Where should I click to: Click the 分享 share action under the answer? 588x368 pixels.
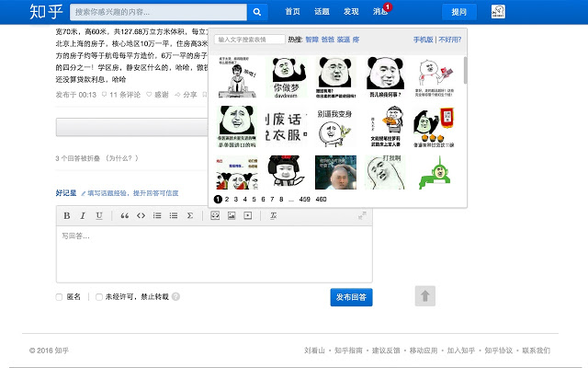(186, 95)
